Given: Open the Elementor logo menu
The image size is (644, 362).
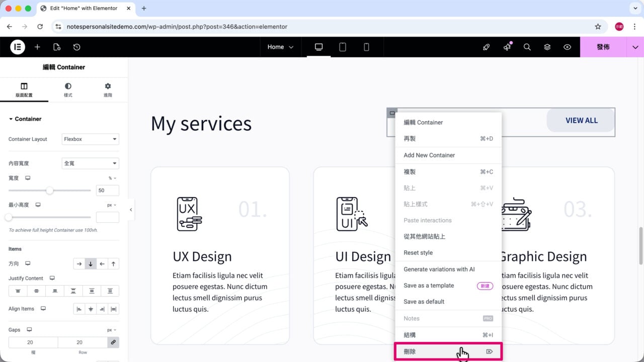Looking at the screenshot, I should coord(18,47).
